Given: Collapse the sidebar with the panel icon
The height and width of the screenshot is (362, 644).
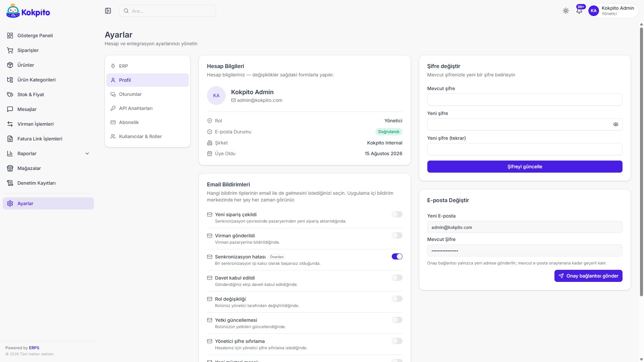Looking at the screenshot, I should click(108, 11).
